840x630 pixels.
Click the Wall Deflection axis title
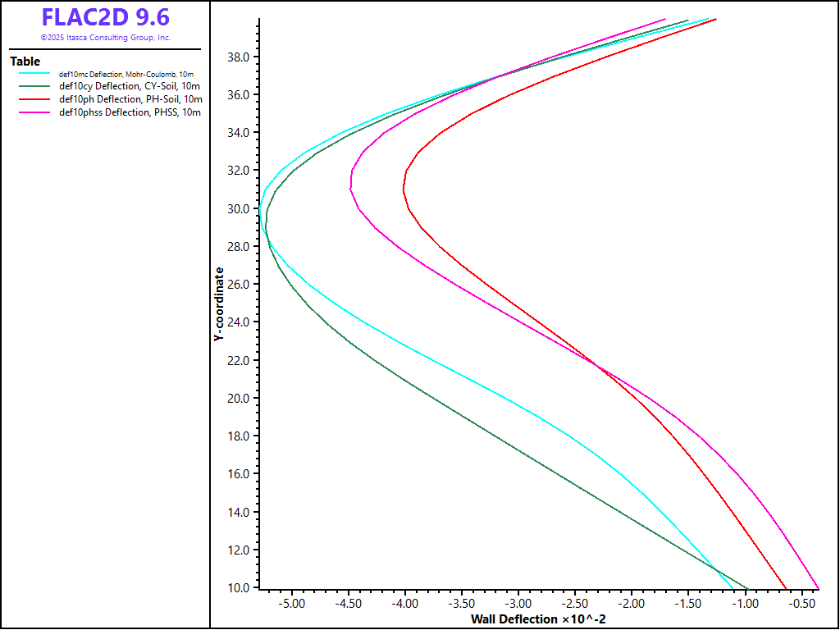538,618
